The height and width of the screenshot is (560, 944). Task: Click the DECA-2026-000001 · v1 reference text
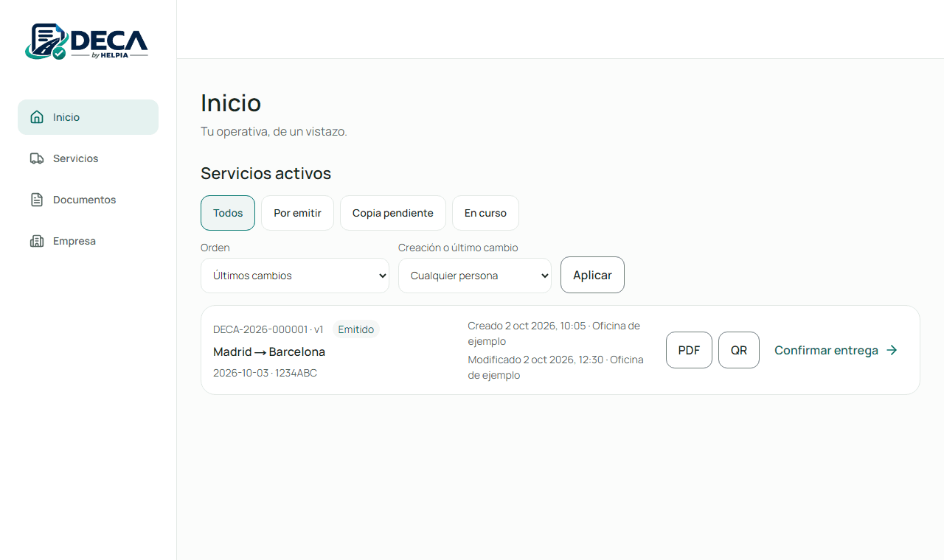pyautogui.click(x=268, y=329)
